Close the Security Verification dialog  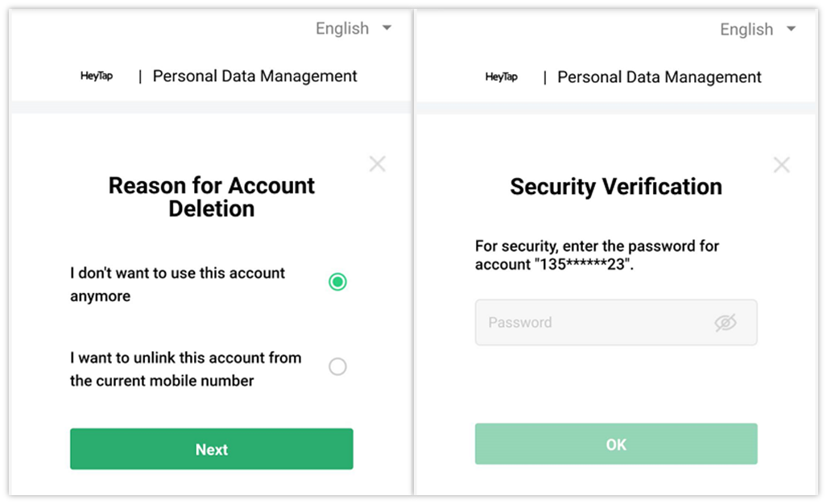(x=781, y=165)
